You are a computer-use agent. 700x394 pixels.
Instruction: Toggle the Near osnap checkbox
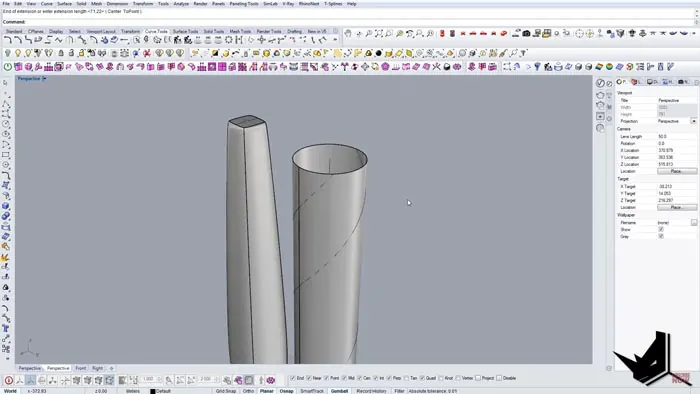tap(309, 378)
